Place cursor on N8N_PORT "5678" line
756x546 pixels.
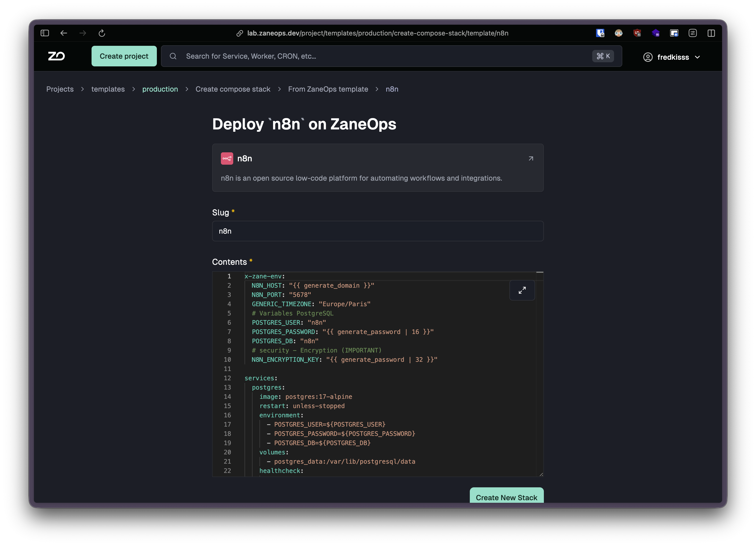(x=281, y=295)
